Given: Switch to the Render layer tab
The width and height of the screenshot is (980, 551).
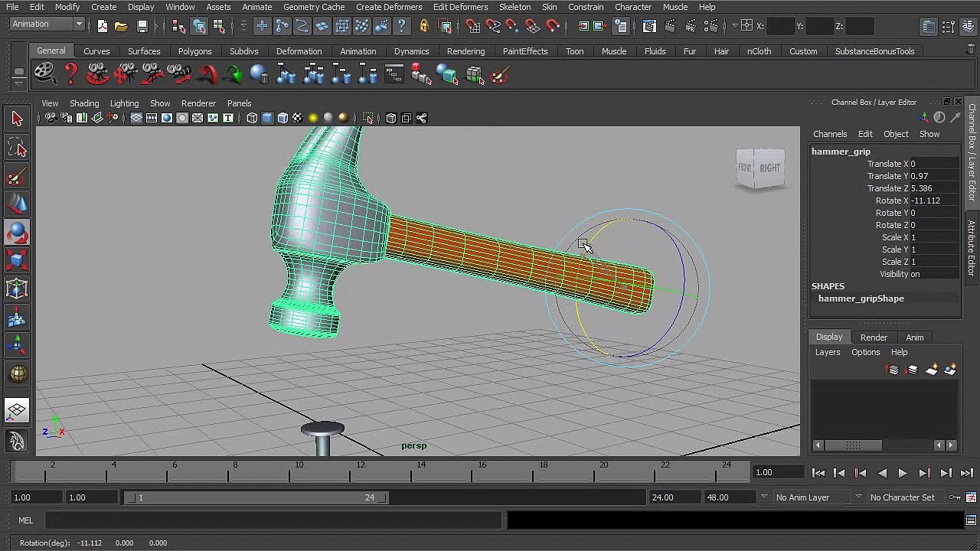Looking at the screenshot, I should click(x=874, y=337).
